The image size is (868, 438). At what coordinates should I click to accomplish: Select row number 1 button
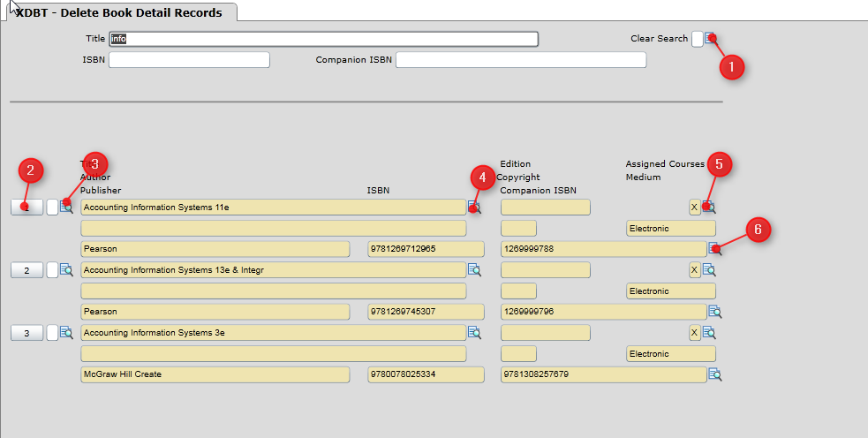click(x=26, y=208)
